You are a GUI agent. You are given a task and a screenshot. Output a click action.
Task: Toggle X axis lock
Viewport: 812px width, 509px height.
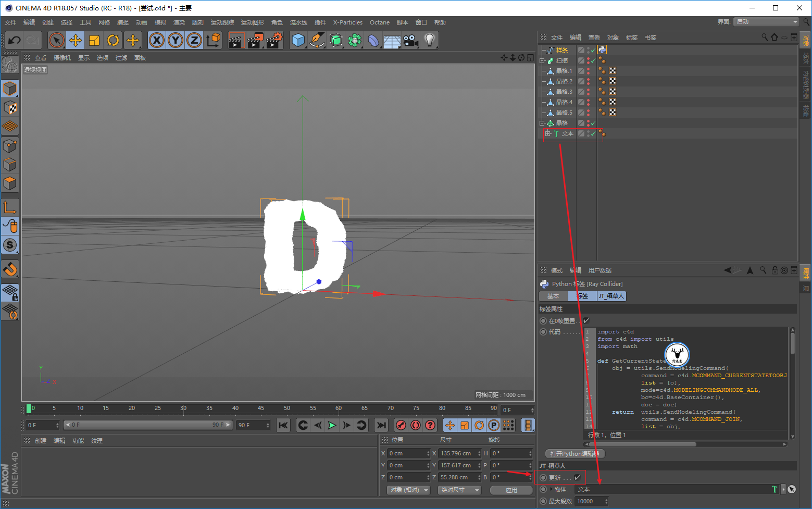(157, 40)
